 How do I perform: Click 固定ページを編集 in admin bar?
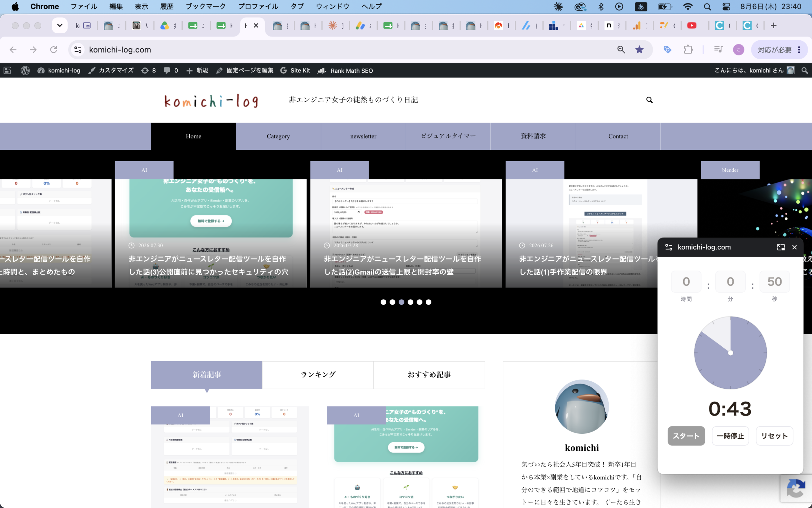tap(245, 70)
